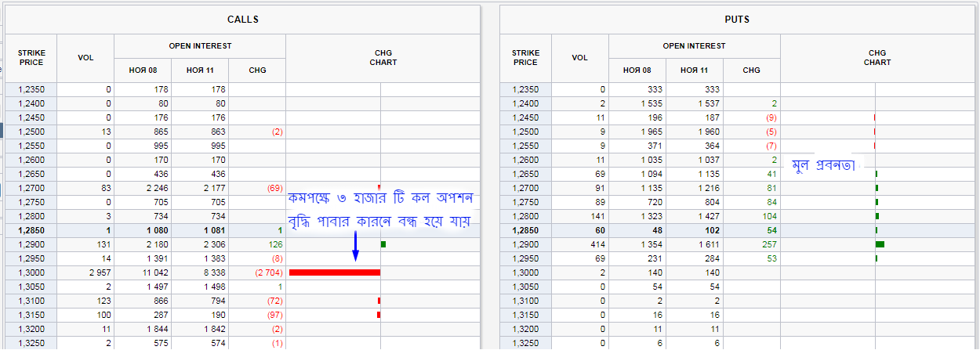Click green bar in Puts 1,2900 row
Image resolution: width=980 pixels, height=350 pixels.
pos(880,244)
